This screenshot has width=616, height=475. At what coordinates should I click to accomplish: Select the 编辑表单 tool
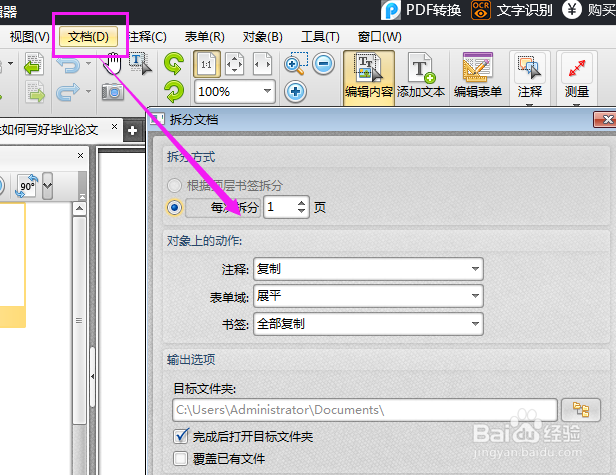click(478, 77)
